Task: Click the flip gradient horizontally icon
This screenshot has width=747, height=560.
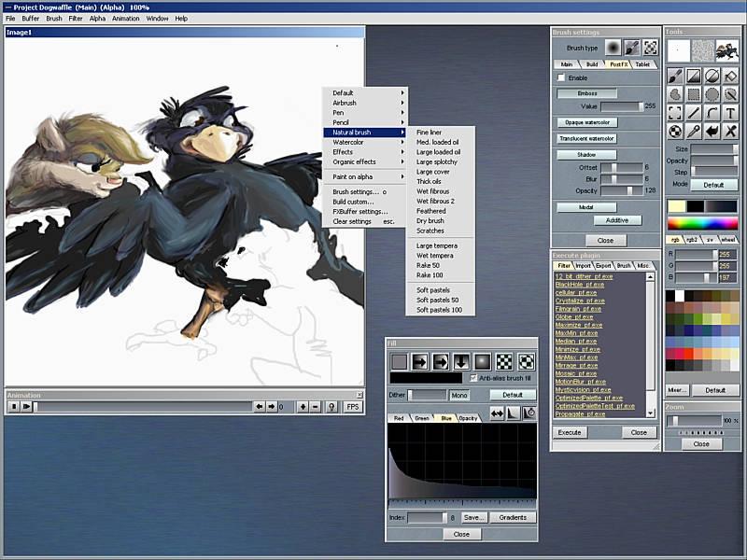Action: tap(496, 413)
